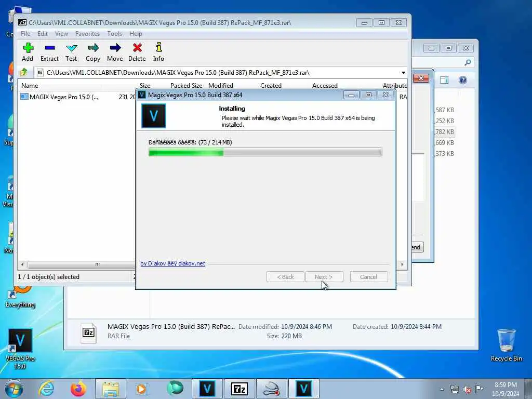Open the Everything desktop shortcut
532x399 pixels.
pos(20,298)
